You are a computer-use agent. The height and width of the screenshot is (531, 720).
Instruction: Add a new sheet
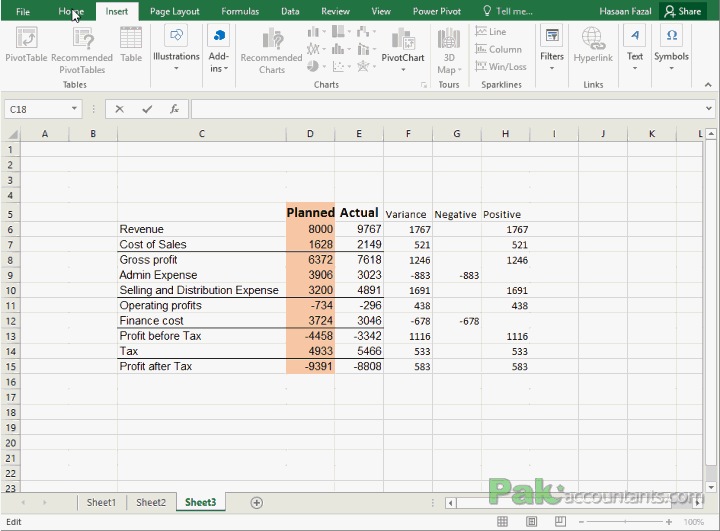click(x=257, y=503)
